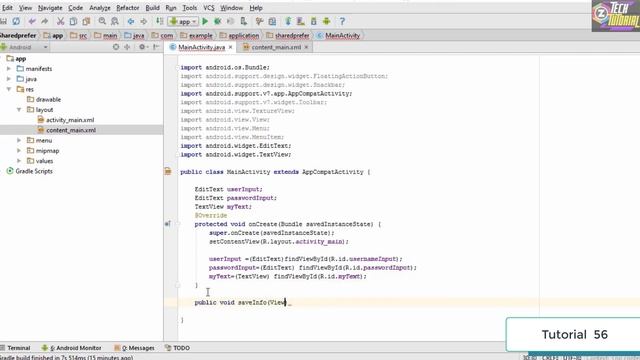Run the app with green play icon

[x=205, y=21]
